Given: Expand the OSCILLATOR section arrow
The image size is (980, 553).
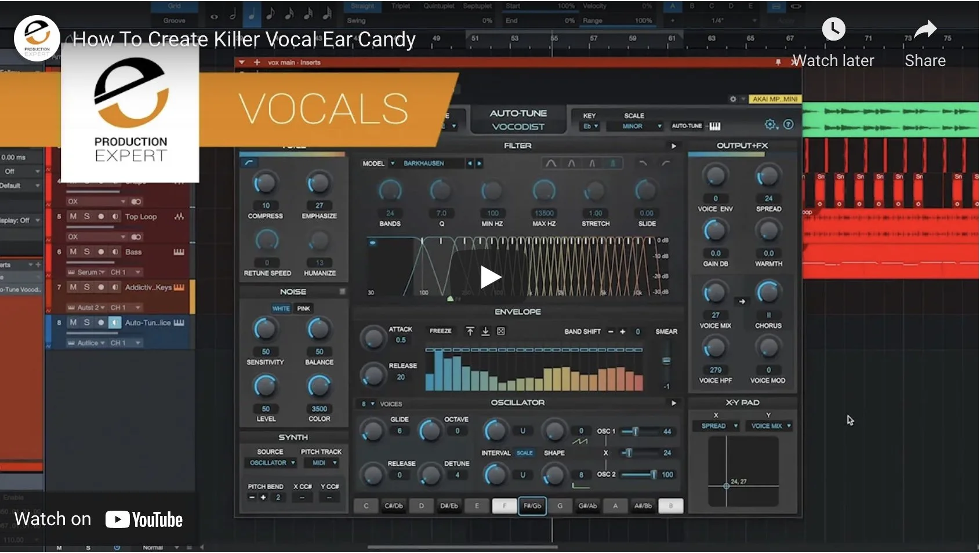Looking at the screenshot, I should [x=673, y=403].
